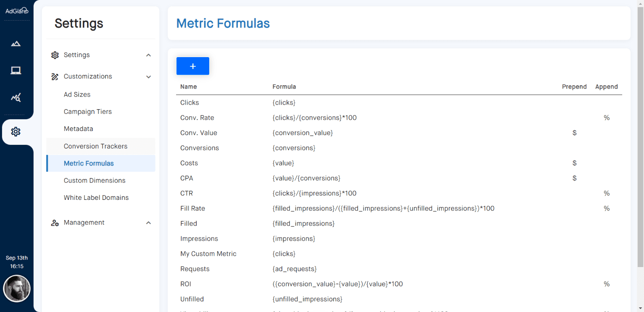Select Campaign Tiers in the sidebar
This screenshot has height=312, width=644.
pyautogui.click(x=88, y=111)
